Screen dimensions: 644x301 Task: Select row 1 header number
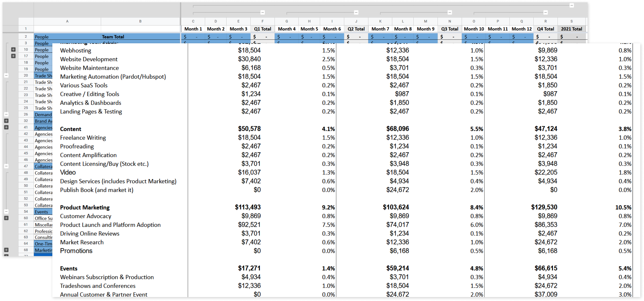(26, 29)
